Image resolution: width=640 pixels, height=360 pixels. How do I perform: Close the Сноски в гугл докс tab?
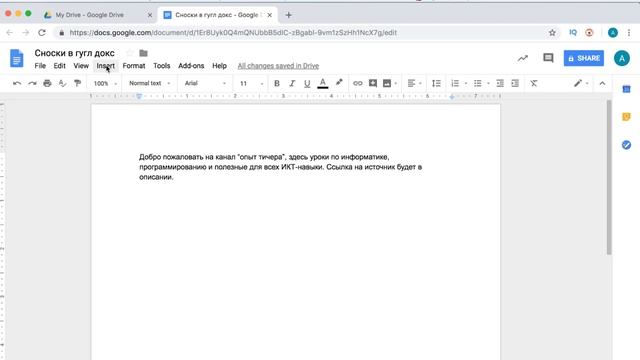[269, 15]
